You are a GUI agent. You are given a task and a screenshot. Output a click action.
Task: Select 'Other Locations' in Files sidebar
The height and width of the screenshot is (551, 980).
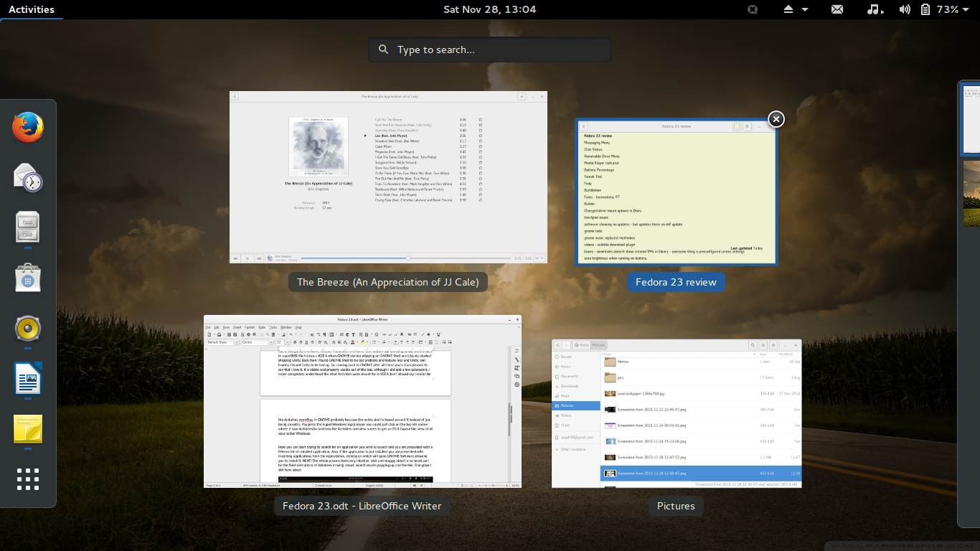tap(576, 449)
